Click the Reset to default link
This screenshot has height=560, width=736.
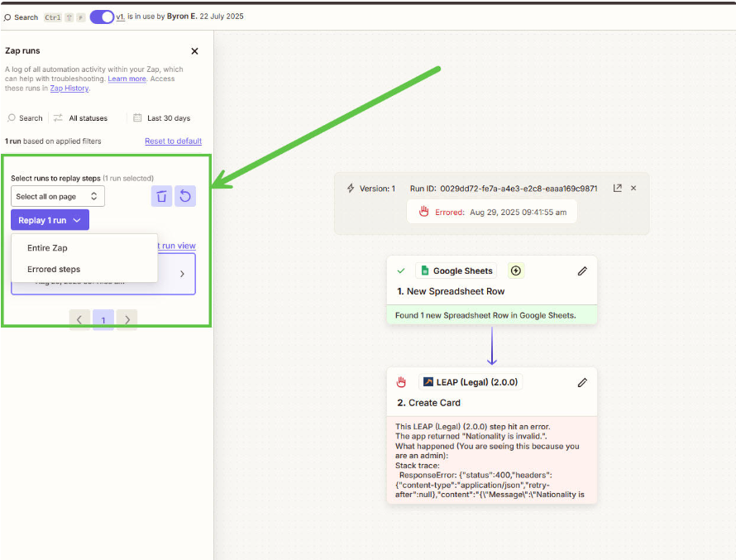173,141
